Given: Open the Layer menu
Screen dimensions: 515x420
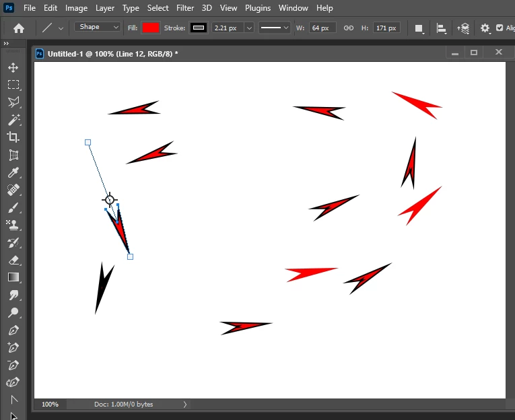Looking at the screenshot, I should (105, 8).
